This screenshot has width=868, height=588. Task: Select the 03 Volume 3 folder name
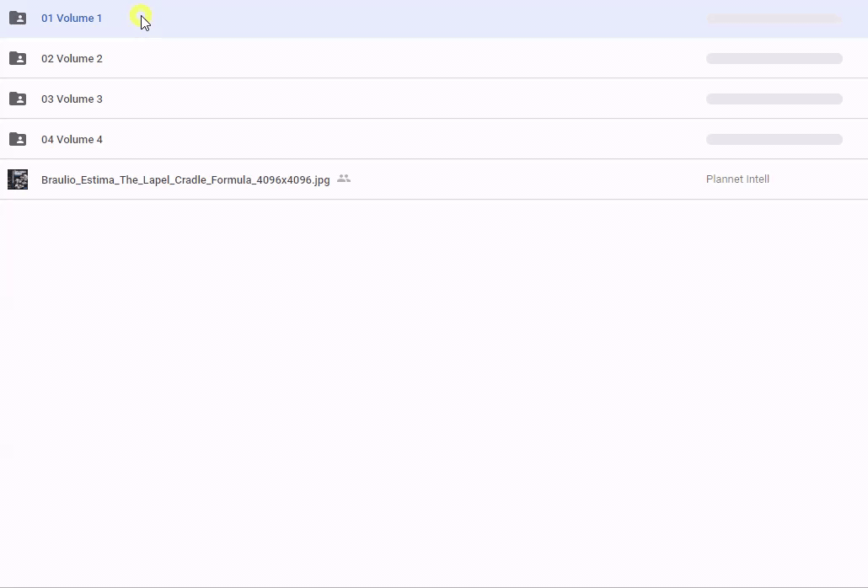tap(72, 99)
